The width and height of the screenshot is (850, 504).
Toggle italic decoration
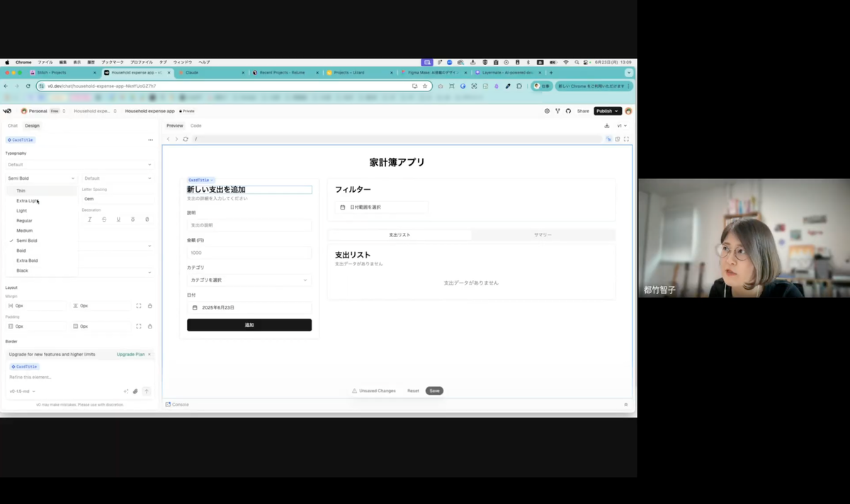(x=90, y=219)
